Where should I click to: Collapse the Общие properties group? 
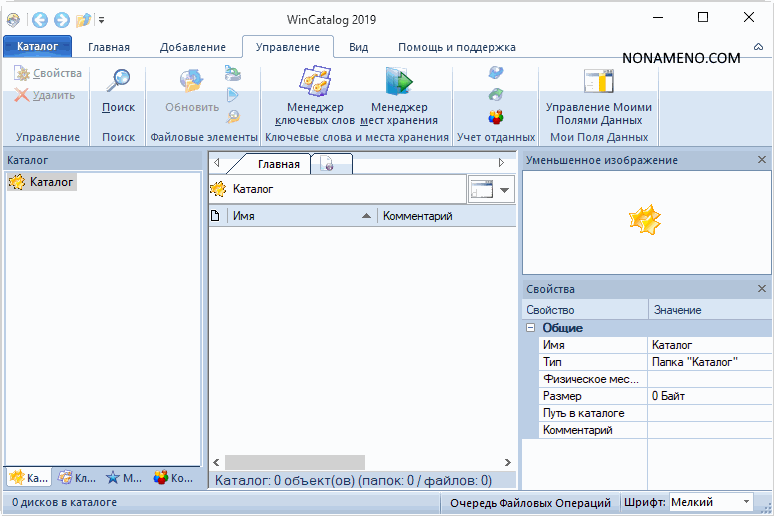(530, 328)
